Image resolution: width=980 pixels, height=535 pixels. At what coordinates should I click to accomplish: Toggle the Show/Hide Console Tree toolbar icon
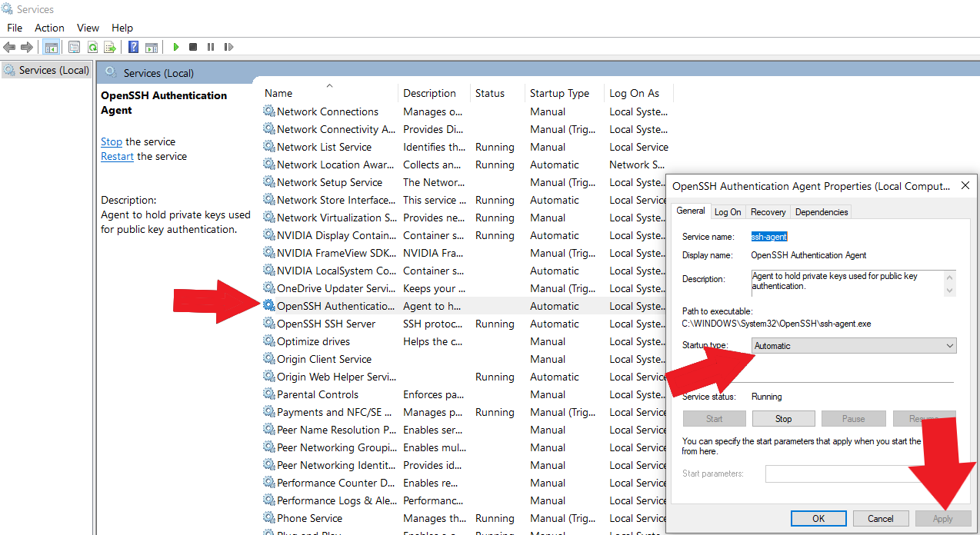(52, 47)
